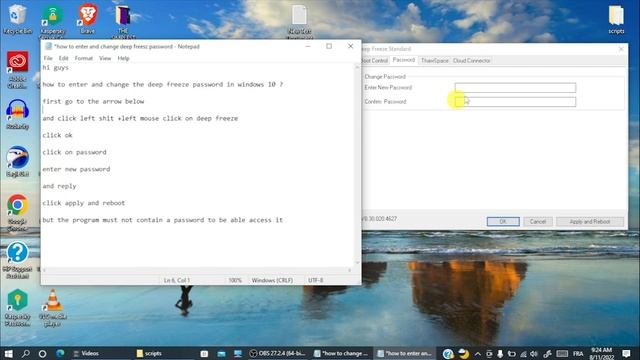The width and height of the screenshot is (640, 360).
Task: Launch Microsoft Edge from the taskbar
Action: (x=60, y=353)
